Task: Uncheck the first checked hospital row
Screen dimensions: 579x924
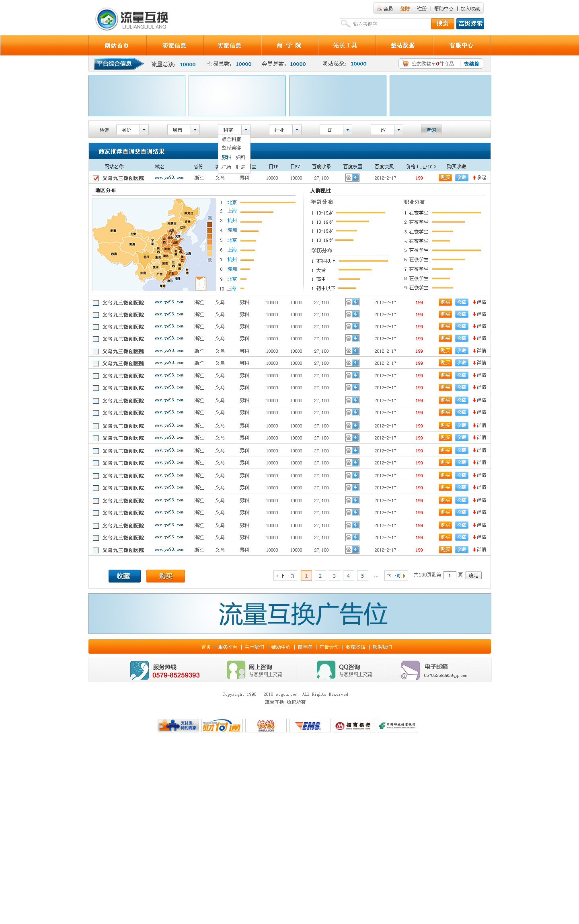Action: pos(96,178)
